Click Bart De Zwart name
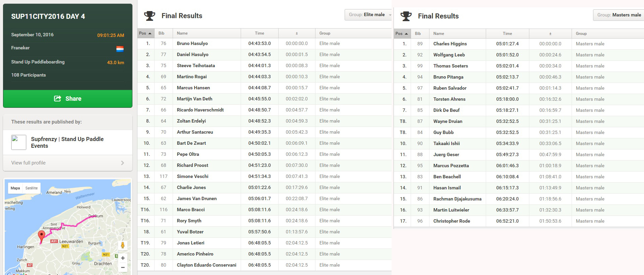The image size is (644, 275). [191, 143]
